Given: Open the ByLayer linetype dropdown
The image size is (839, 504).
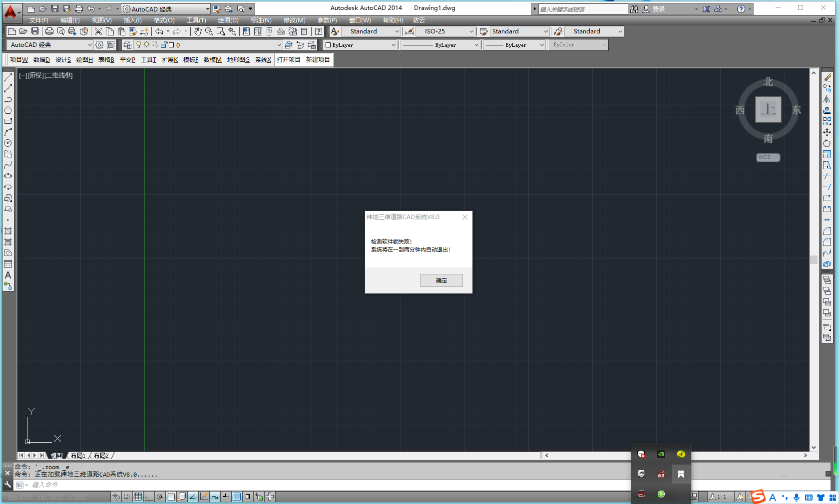Looking at the screenshot, I should (478, 44).
